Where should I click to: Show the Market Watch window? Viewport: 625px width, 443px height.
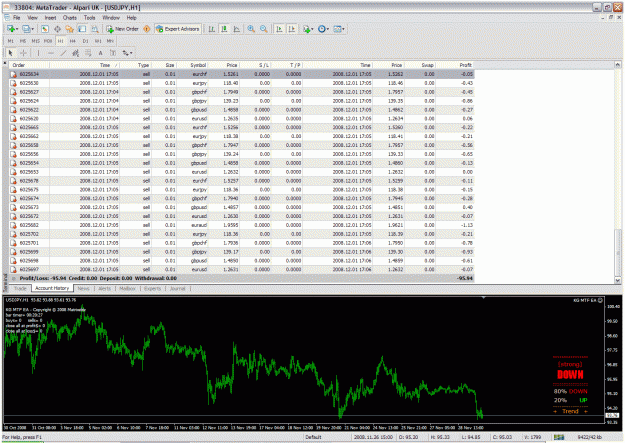pos(45,29)
